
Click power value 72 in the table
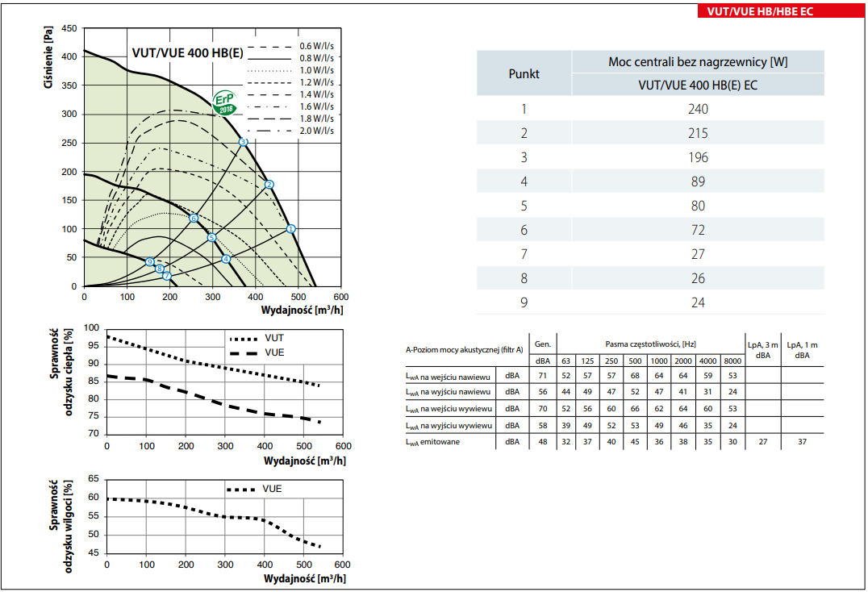(698, 230)
